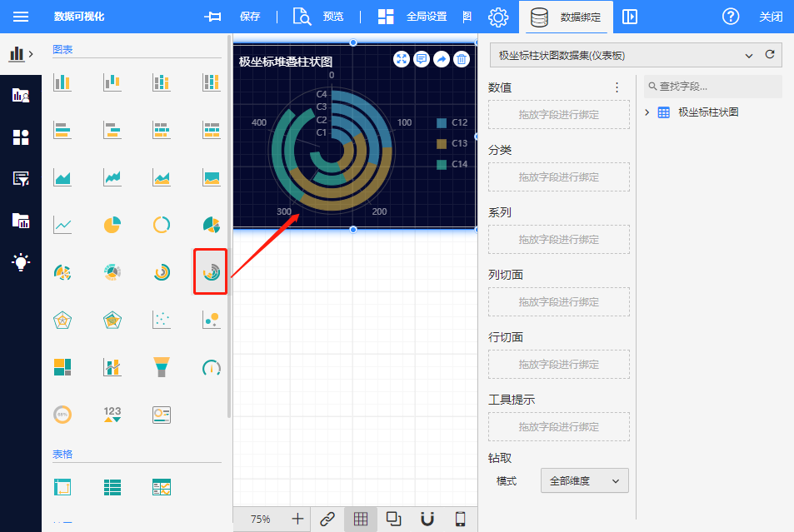Image resolution: width=794 pixels, height=532 pixels.
Task: Refresh the dataset list
Action: tap(770, 55)
